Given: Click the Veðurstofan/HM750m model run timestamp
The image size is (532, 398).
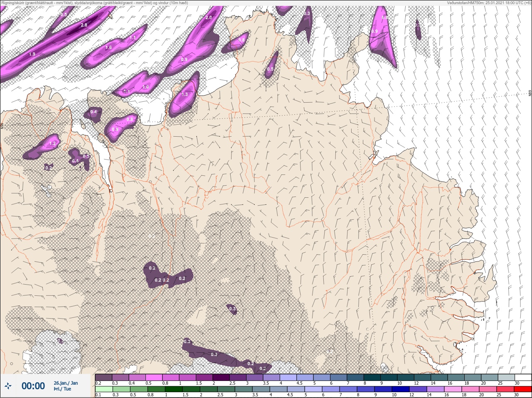Looking at the screenshot, I should (489, 2).
